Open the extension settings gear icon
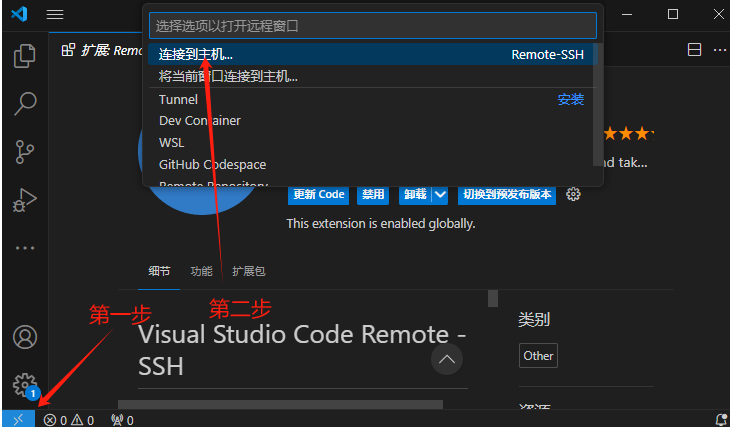Image resolution: width=732 pixels, height=428 pixels. coord(573,194)
